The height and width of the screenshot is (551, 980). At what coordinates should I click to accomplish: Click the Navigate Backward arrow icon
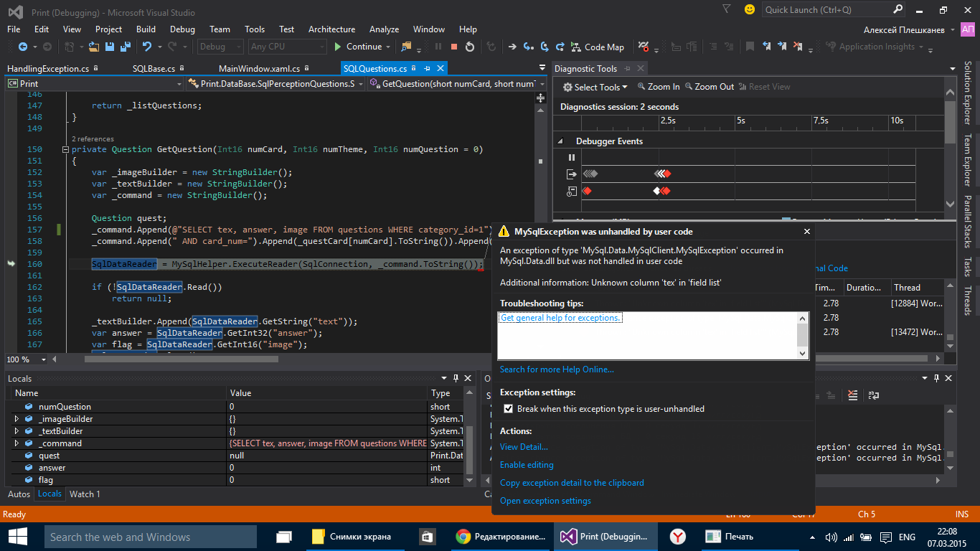(22, 47)
